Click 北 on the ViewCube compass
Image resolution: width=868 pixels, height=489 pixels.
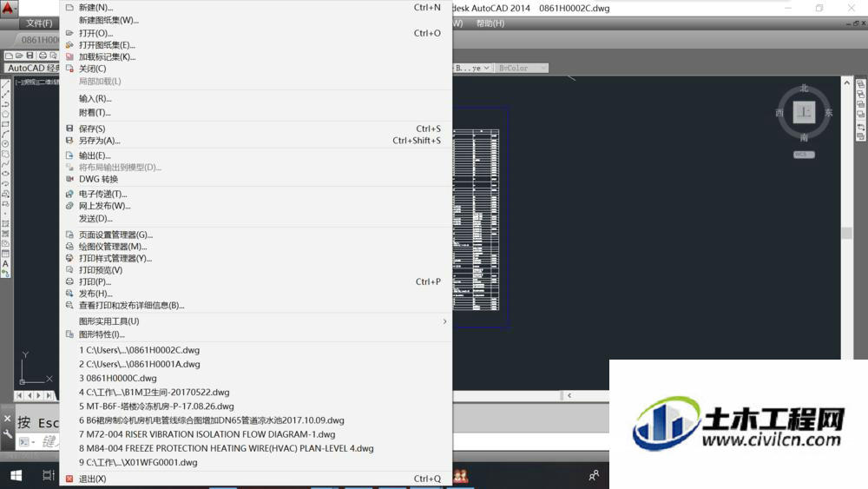click(x=805, y=89)
